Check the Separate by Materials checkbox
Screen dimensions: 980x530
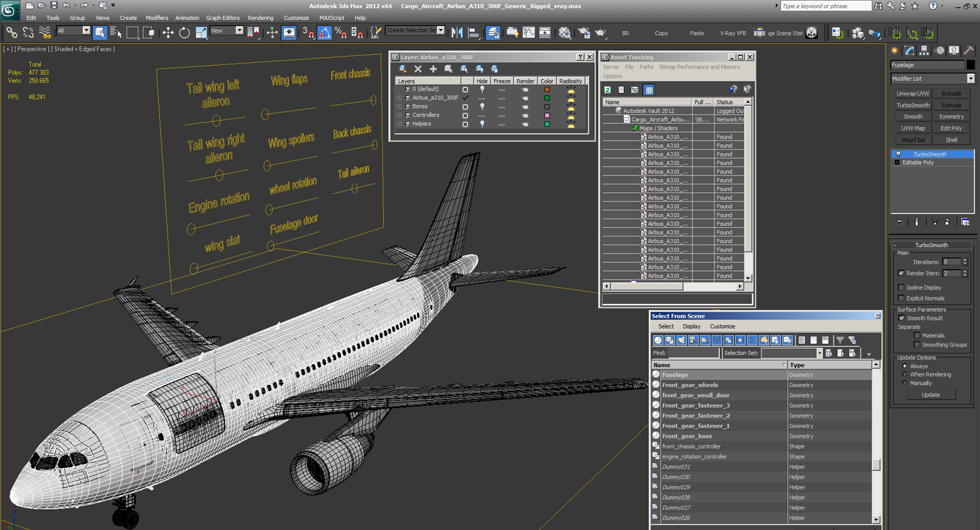(x=917, y=335)
